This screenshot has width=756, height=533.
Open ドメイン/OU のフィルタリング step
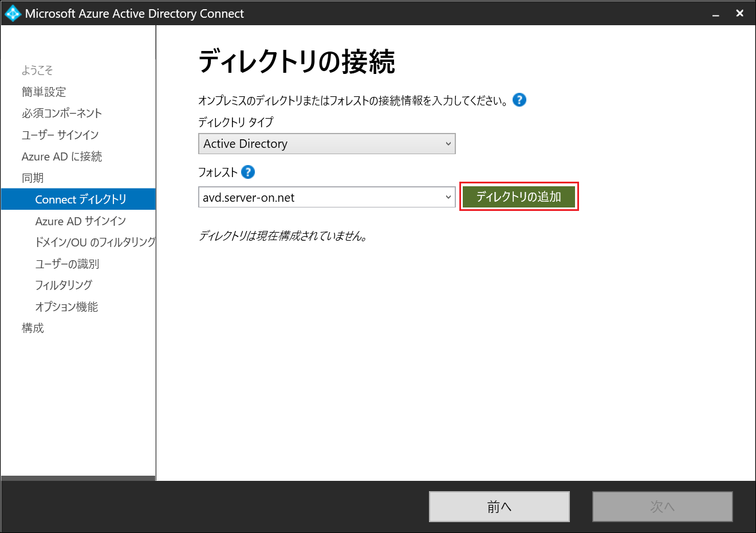click(95, 242)
